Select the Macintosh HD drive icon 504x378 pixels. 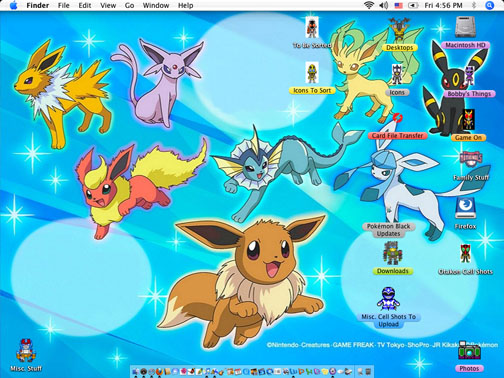[x=465, y=27]
